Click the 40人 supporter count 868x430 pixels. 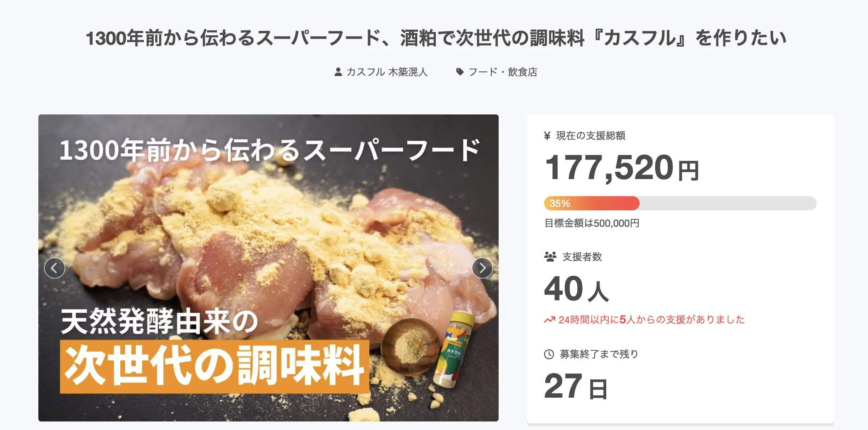(576, 289)
